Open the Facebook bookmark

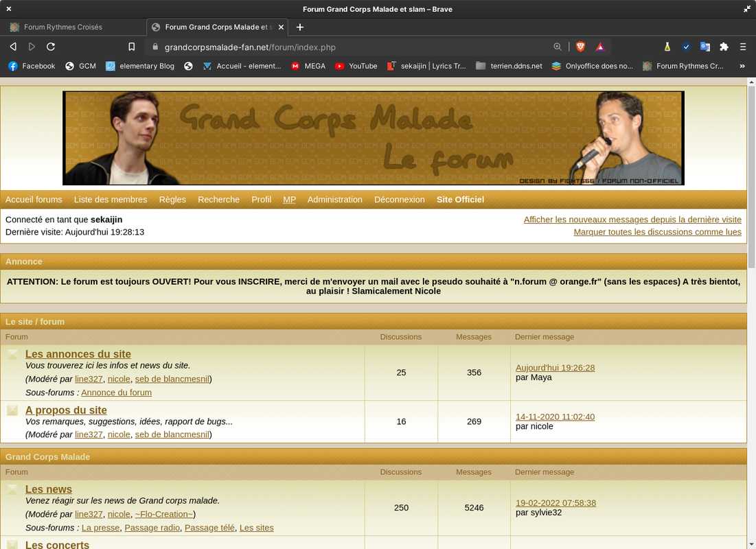32,66
